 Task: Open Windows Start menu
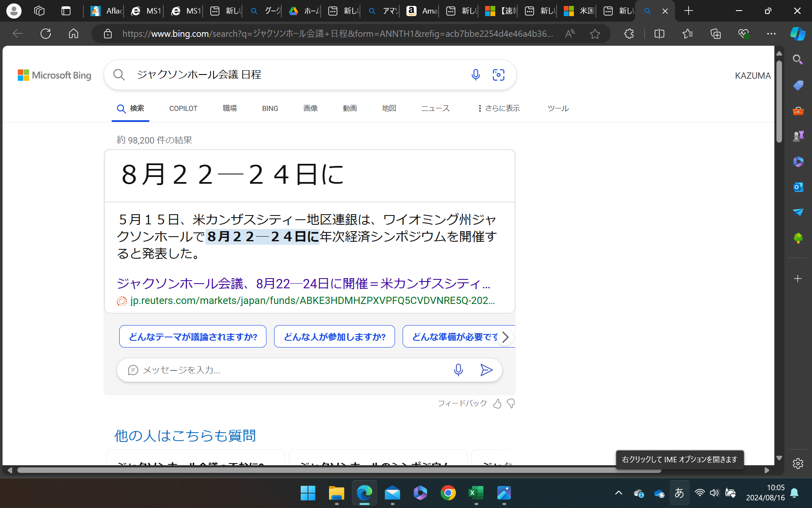pyautogui.click(x=308, y=493)
